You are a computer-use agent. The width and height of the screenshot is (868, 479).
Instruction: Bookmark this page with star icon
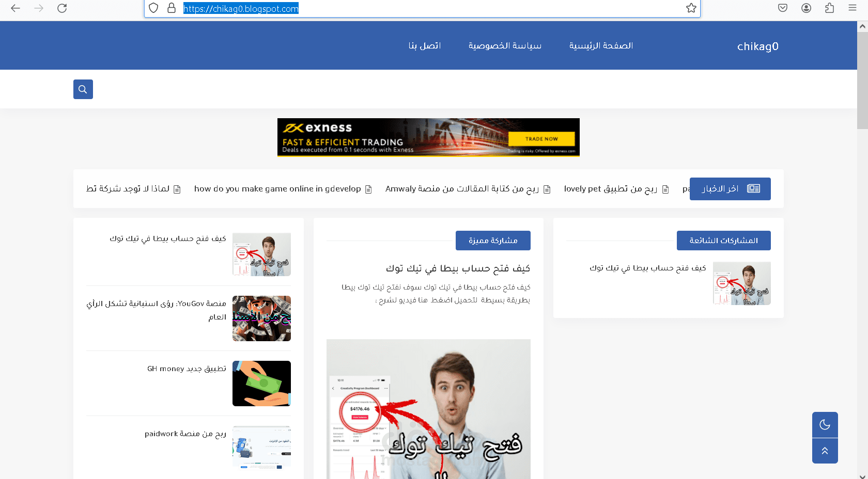(x=691, y=8)
